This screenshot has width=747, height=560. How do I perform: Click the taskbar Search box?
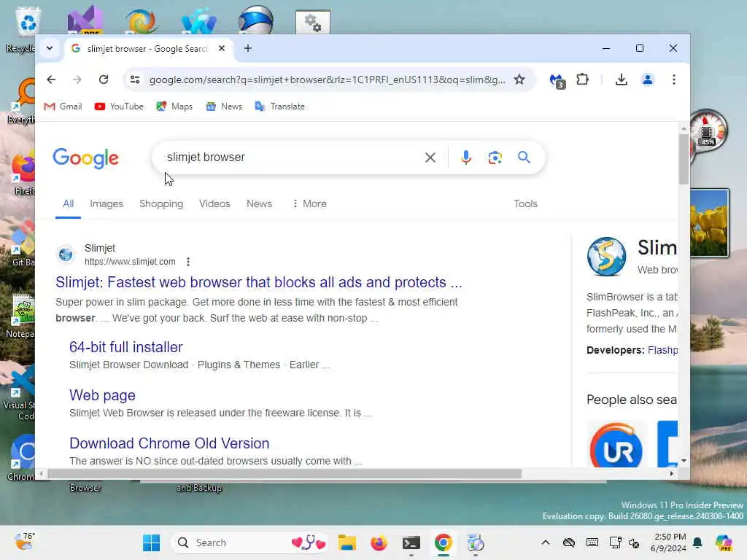[x=249, y=542]
